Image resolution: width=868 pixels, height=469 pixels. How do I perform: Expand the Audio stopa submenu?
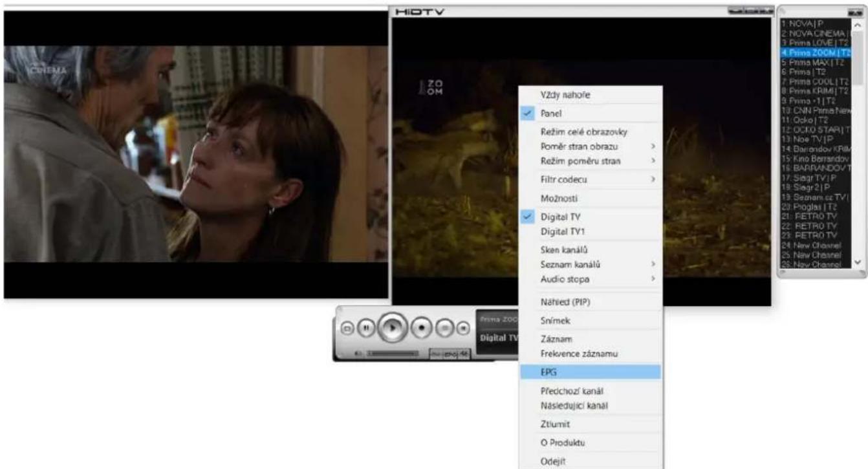point(591,279)
